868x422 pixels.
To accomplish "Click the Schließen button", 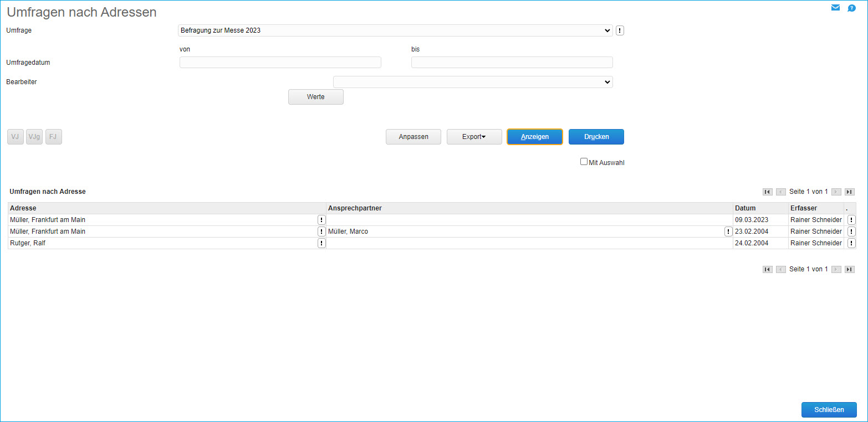I will (829, 410).
